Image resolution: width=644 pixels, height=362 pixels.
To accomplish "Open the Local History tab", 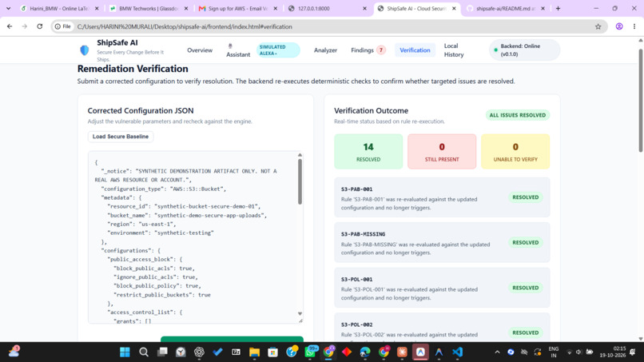I will 454,50.
